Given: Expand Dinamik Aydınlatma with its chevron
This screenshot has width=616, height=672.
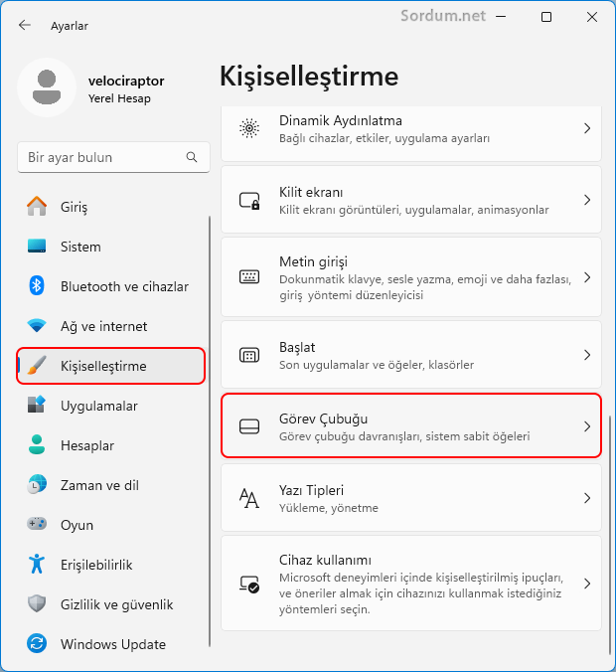Looking at the screenshot, I should click(x=587, y=128).
